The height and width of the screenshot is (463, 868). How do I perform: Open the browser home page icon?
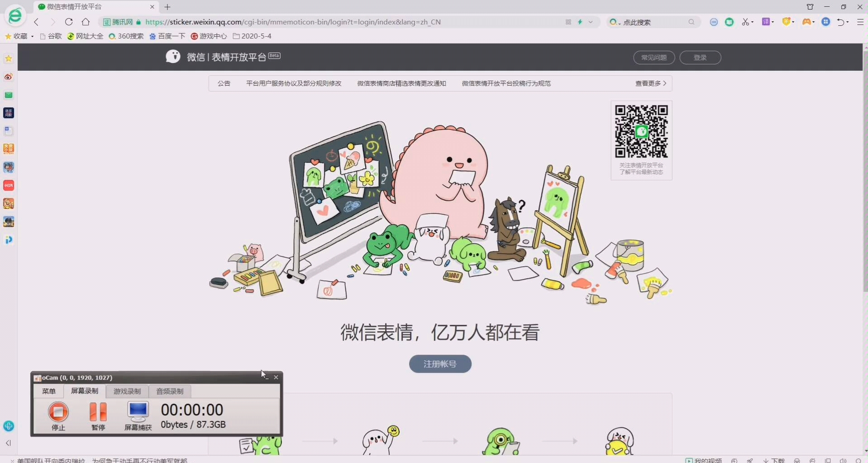(86, 22)
